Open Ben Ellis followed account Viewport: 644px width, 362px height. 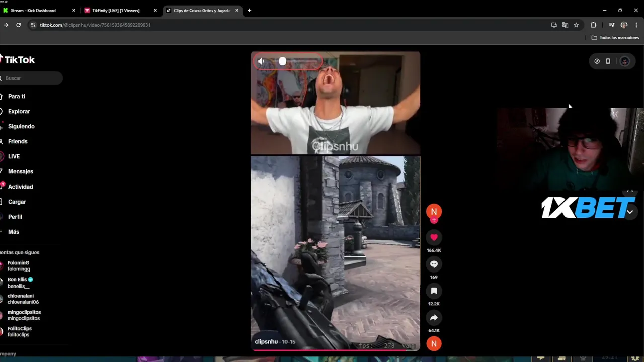coord(18,283)
